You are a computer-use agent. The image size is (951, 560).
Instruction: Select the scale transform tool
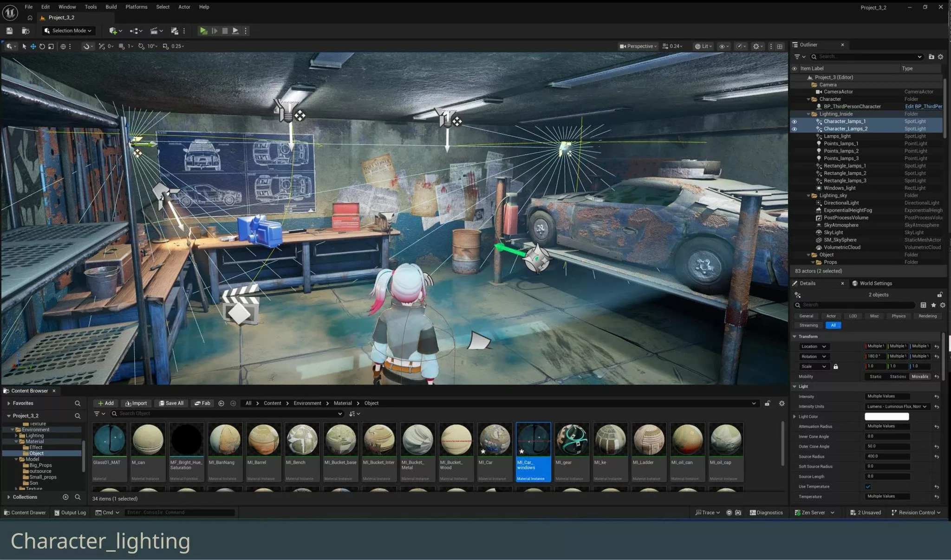[51, 46]
